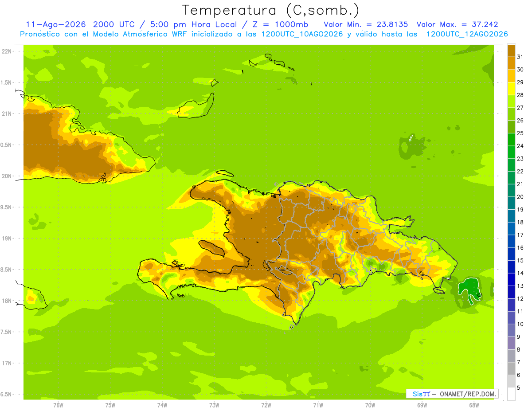Click the '21N' latitude axis label
The width and height of the screenshot is (532, 411).
coord(6,114)
